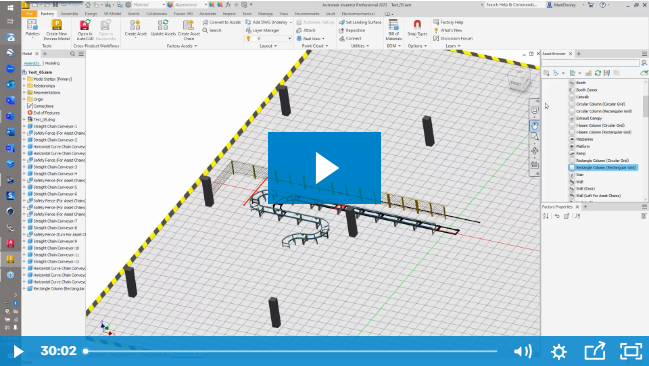Open the Modeling tab in the browser panel
Screen dimensions: 649x366
coord(52,63)
